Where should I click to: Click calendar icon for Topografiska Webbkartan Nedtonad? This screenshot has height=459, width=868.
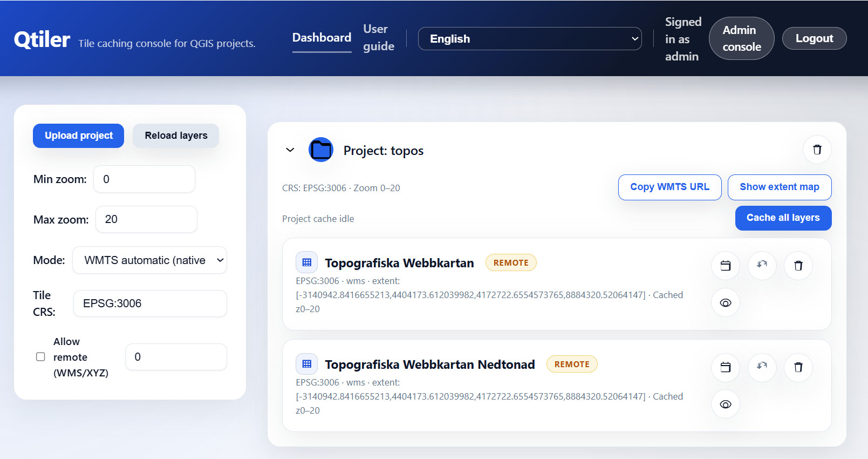point(726,367)
